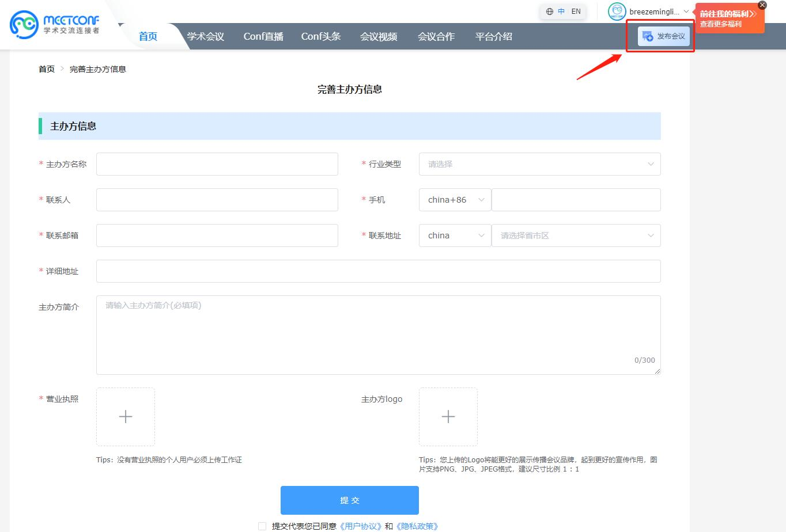Switch language to EN

pos(576,12)
